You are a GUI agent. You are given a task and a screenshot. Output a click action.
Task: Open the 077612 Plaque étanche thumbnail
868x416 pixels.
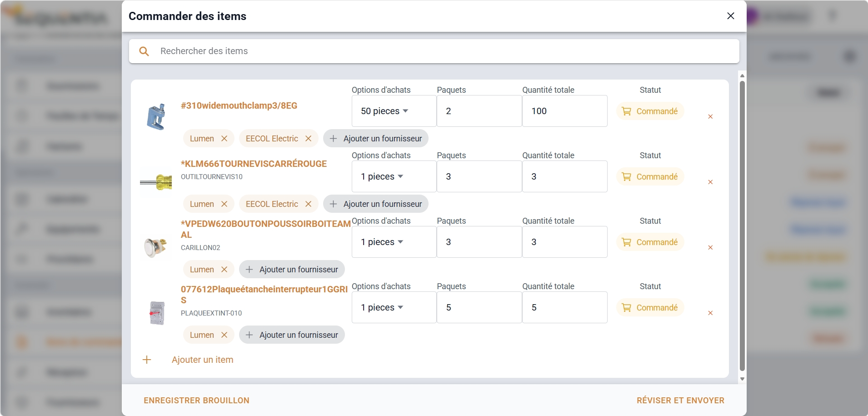157,313
